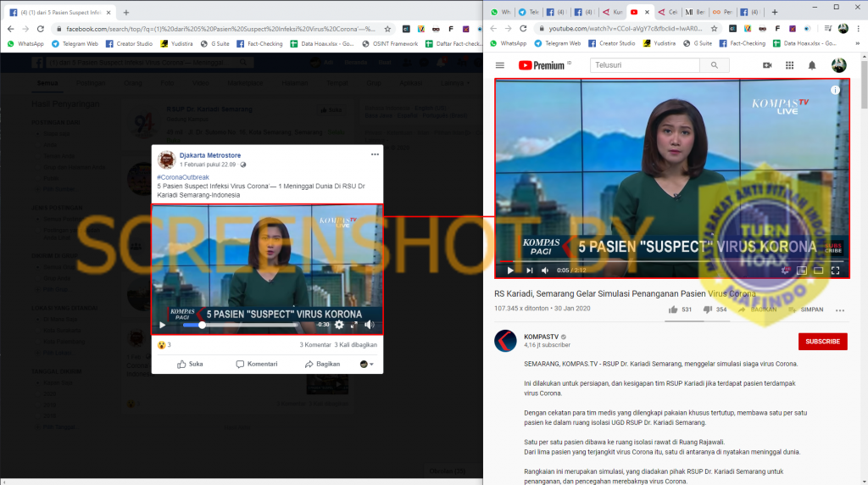Open YouTube account avatar
This screenshot has width=868, height=485.
coord(838,65)
